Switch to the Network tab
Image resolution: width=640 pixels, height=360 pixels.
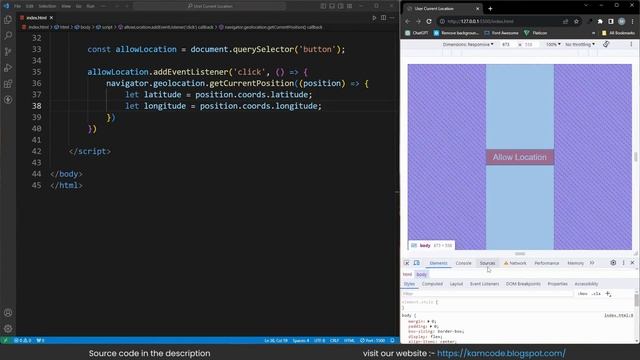[515, 263]
